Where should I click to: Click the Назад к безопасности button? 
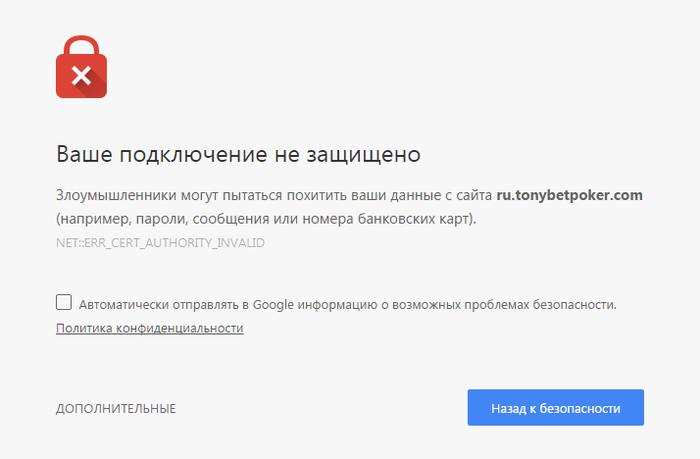(556, 408)
